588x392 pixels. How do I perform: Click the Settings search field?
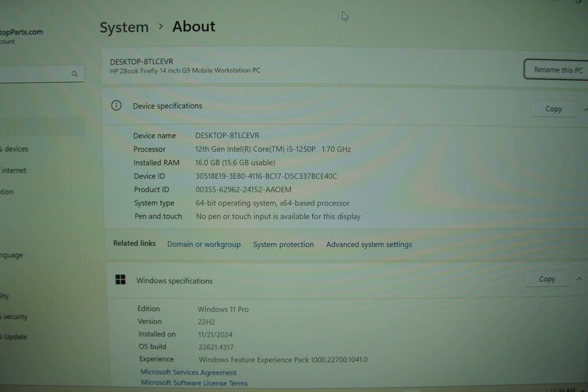pyautogui.click(x=37, y=74)
